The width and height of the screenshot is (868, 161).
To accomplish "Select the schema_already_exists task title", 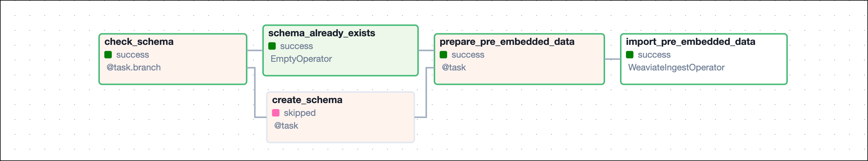I will click(321, 33).
